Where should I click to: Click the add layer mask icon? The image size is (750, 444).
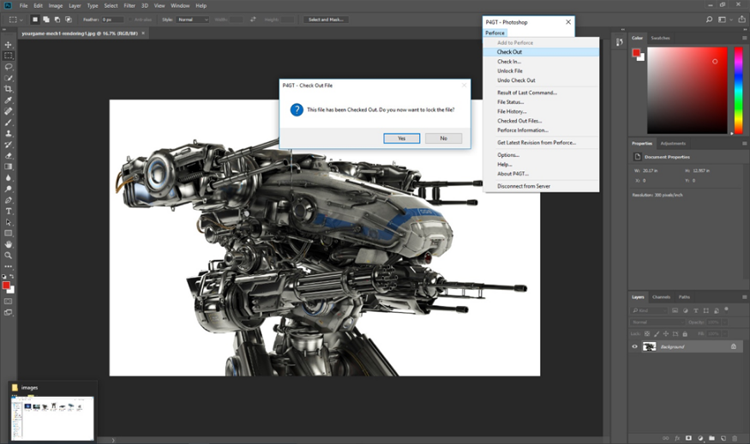(689, 438)
